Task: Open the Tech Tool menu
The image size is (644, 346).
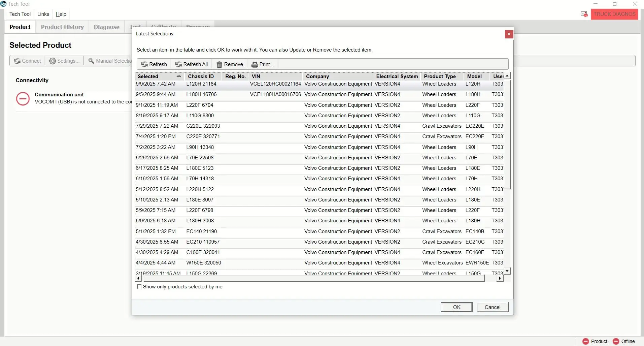Action: tap(20, 14)
